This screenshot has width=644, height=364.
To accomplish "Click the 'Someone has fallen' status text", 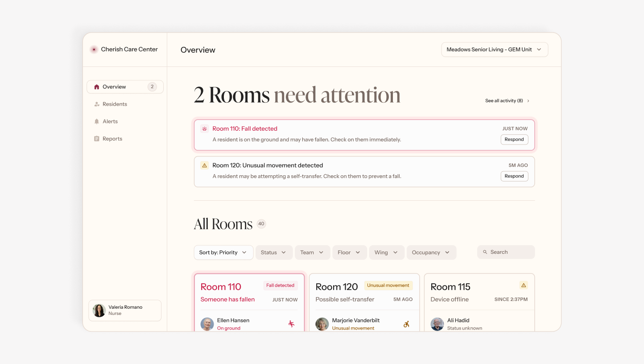I will pos(227,299).
